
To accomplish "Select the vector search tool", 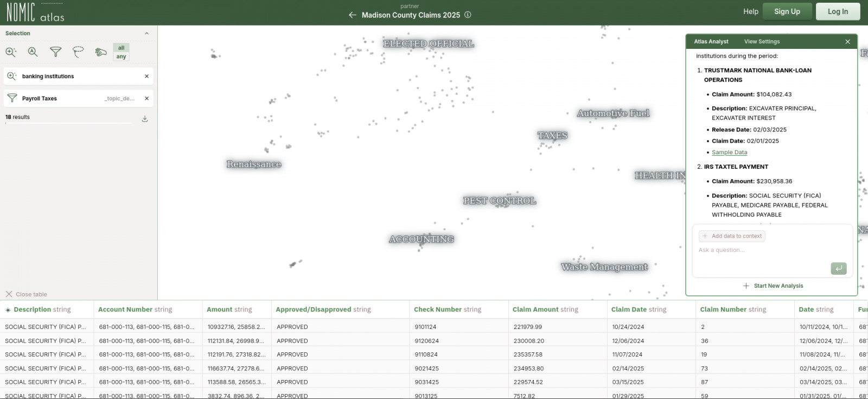I will (x=11, y=52).
